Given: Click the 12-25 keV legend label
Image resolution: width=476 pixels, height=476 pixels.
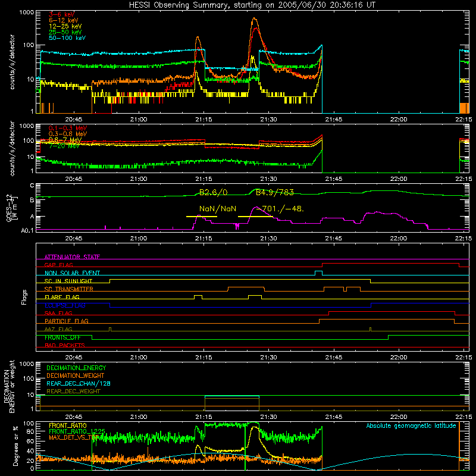Looking at the screenshot, I should pos(65,26).
